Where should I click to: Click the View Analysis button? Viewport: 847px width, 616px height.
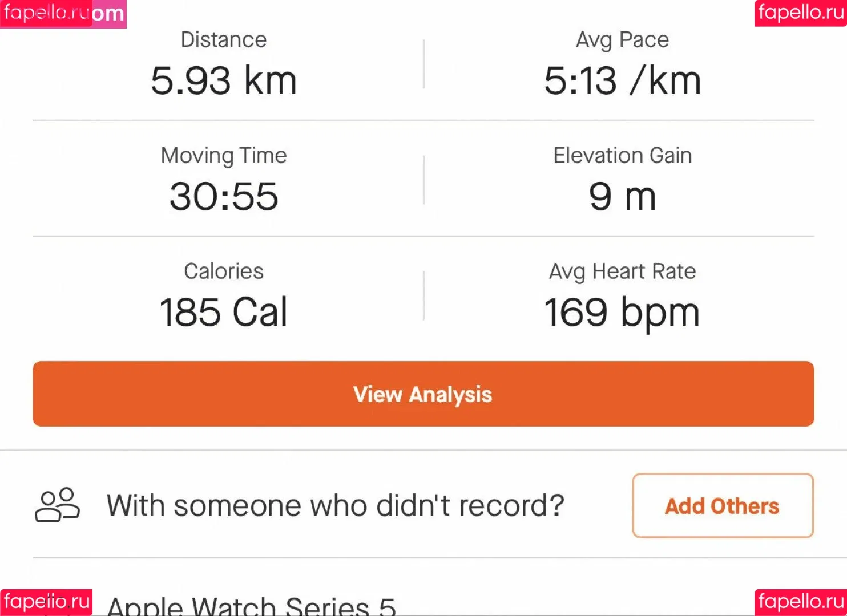coord(424,394)
